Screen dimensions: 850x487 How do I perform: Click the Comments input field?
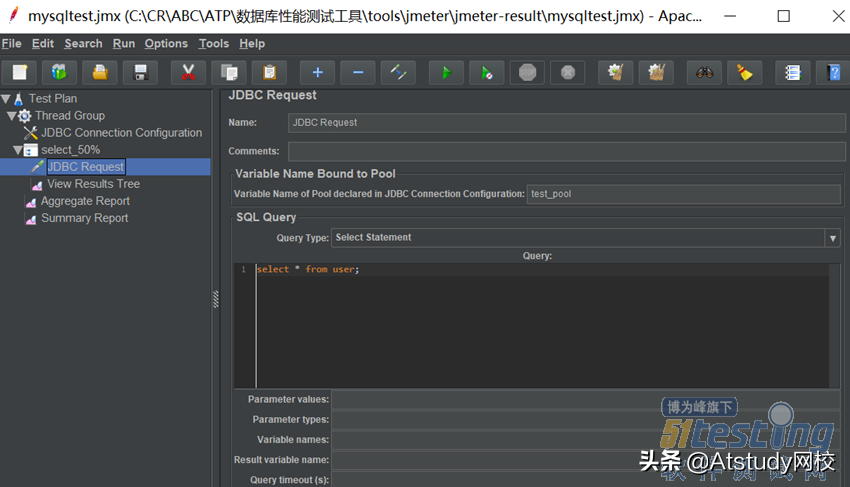click(566, 151)
